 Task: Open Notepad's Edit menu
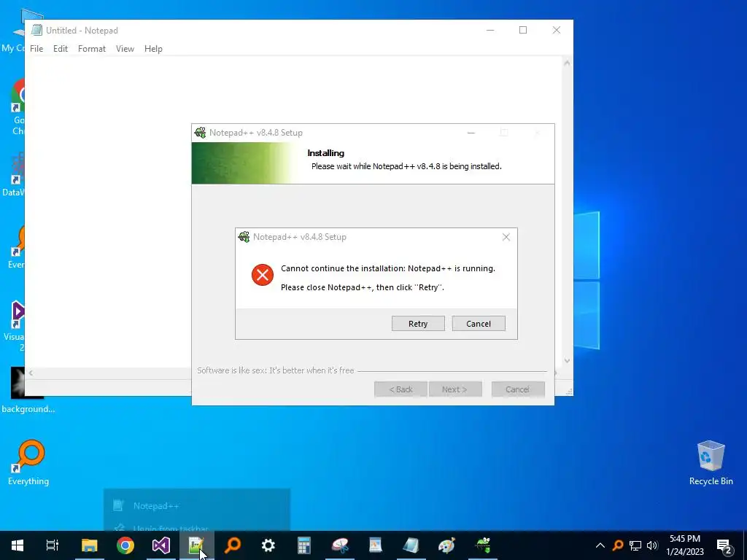click(61, 49)
